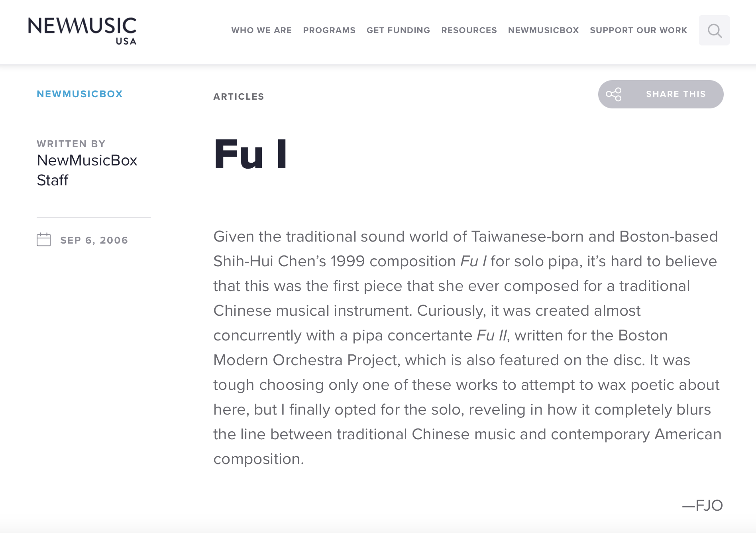Viewport: 756px width, 533px height.
Task: Click the share network icon
Action: click(x=613, y=94)
